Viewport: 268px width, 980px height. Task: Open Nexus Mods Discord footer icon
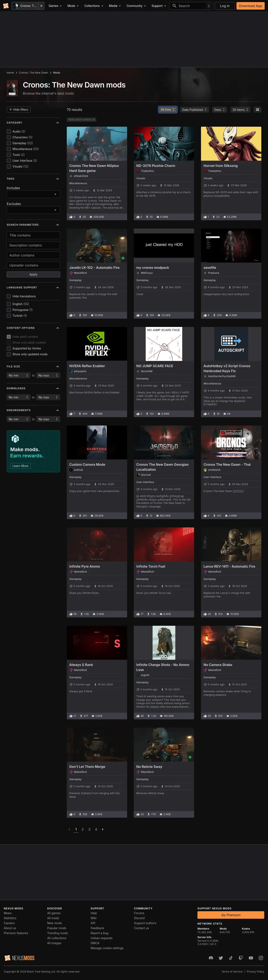tap(211, 958)
